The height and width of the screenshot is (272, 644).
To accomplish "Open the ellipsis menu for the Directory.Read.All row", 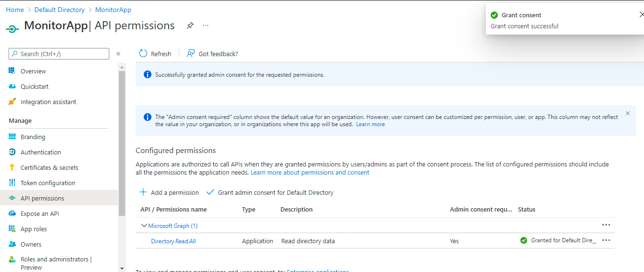I will [x=606, y=240].
